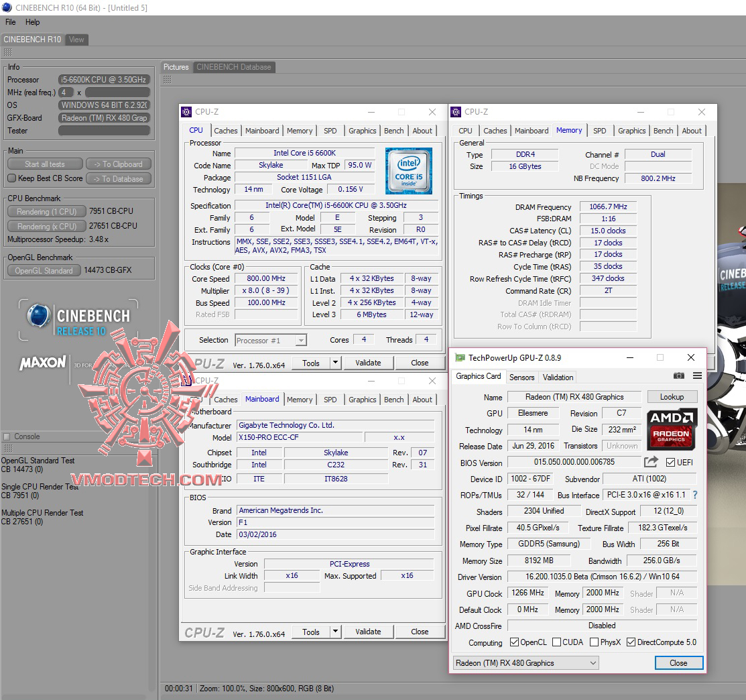The width and height of the screenshot is (746, 700).
Task: Click the 14473 CB-GFX score
Action: click(x=108, y=270)
